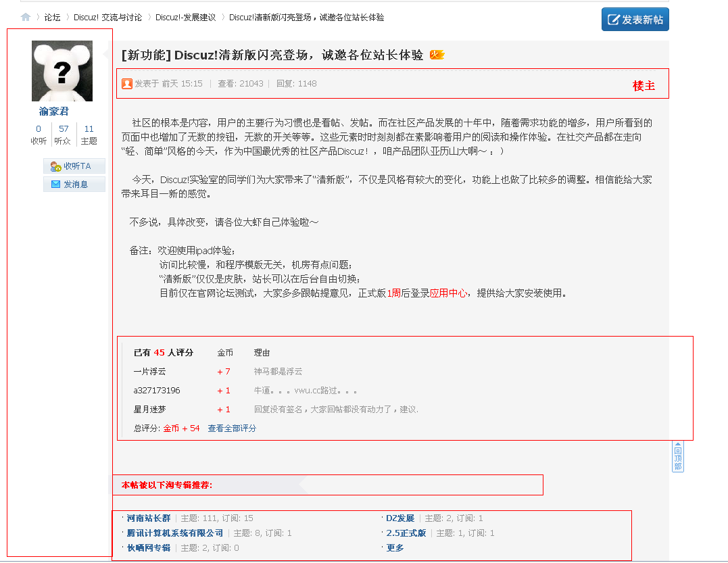
Task: Click 11 主题 count
Action: [89, 134]
